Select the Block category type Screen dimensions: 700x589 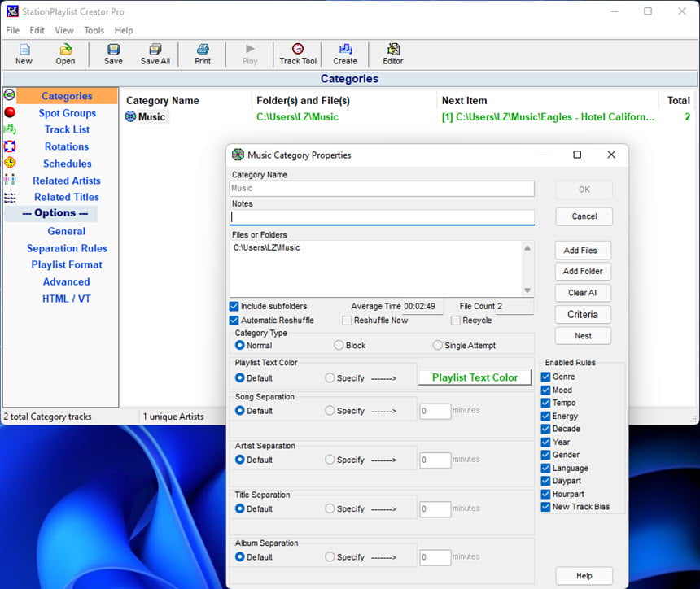coord(339,346)
